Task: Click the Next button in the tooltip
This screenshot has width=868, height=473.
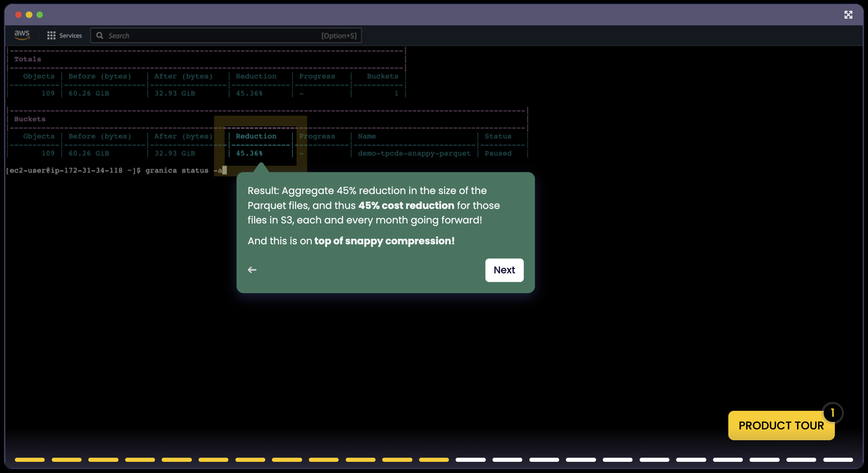Action: 504,270
